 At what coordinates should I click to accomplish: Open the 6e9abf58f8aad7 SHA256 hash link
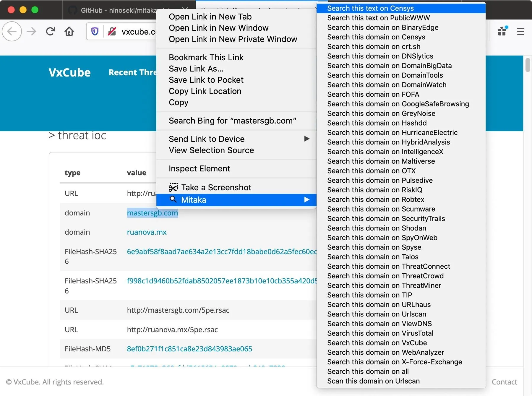222,251
